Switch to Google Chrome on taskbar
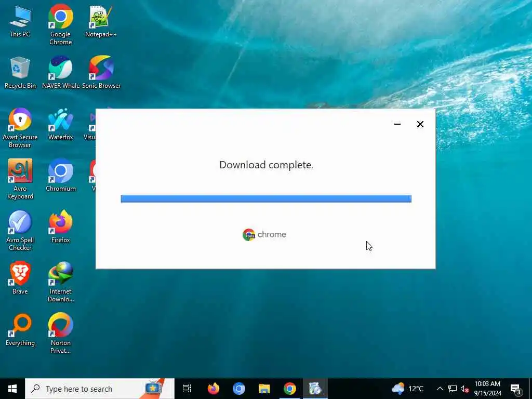Screen dimensions: 532x399 290,389
